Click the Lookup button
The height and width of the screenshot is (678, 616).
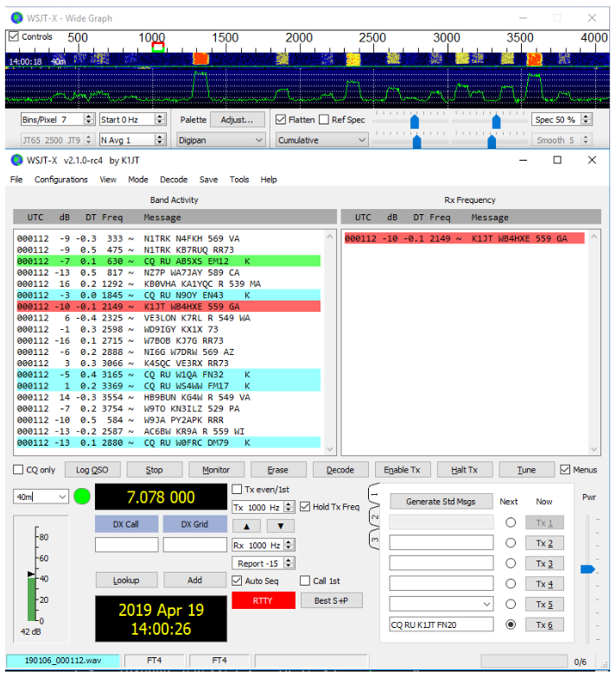126,580
